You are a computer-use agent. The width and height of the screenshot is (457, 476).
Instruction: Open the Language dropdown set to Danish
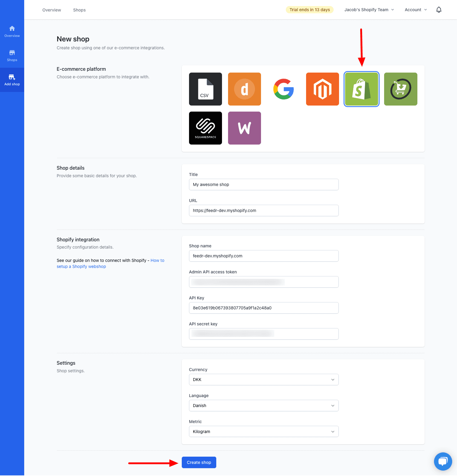point(263,406)
